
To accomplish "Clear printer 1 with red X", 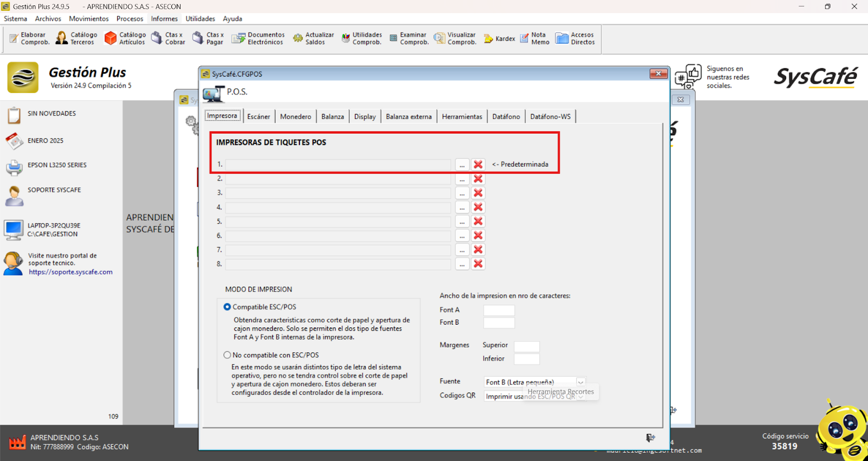I will (478, 165).
